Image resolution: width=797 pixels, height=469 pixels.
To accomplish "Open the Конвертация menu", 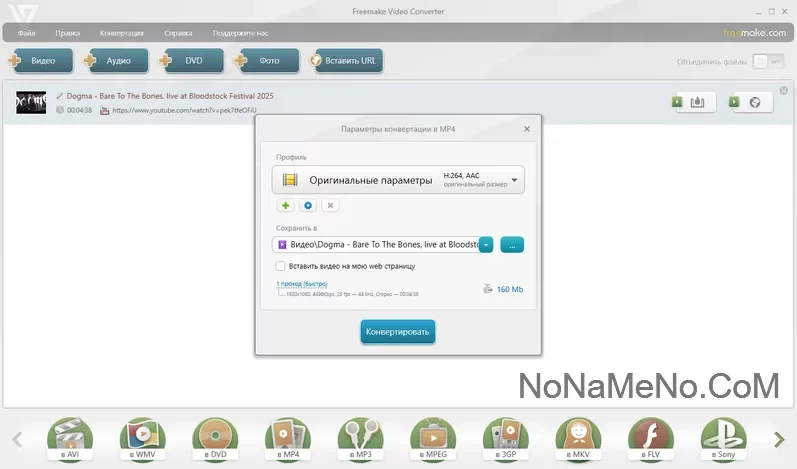I will coord(122,33).
